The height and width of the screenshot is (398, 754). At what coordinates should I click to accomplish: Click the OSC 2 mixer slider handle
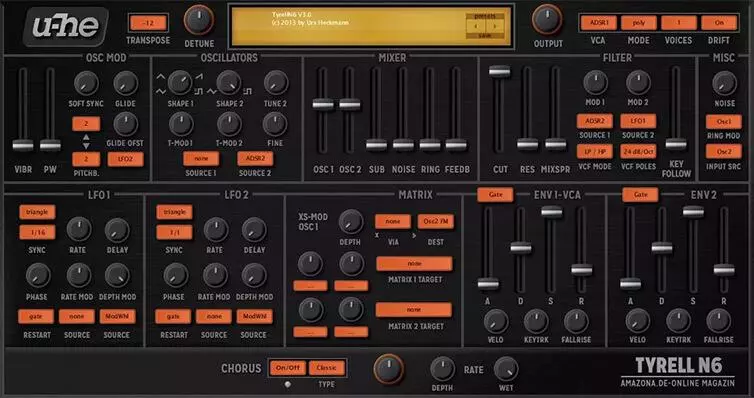coord(350,104)
